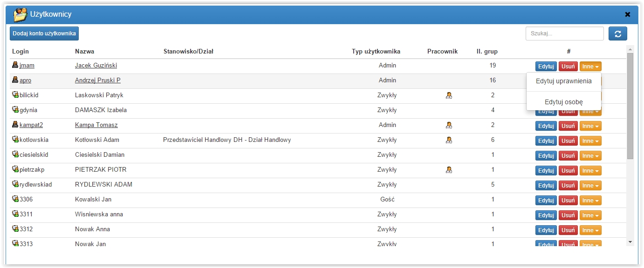The height and width of the screenshot is (268, 644).
Task: Click Dodaj konto użytkownika button
Action: [44, 33]
